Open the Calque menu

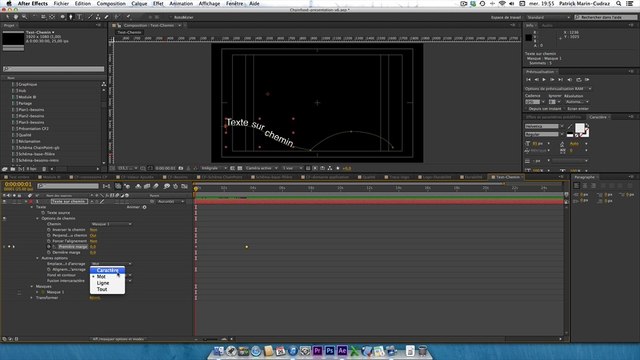(139, 3)
